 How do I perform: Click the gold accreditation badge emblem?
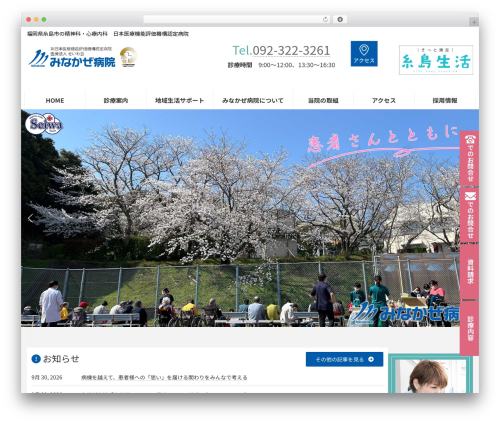click(128, 57)
